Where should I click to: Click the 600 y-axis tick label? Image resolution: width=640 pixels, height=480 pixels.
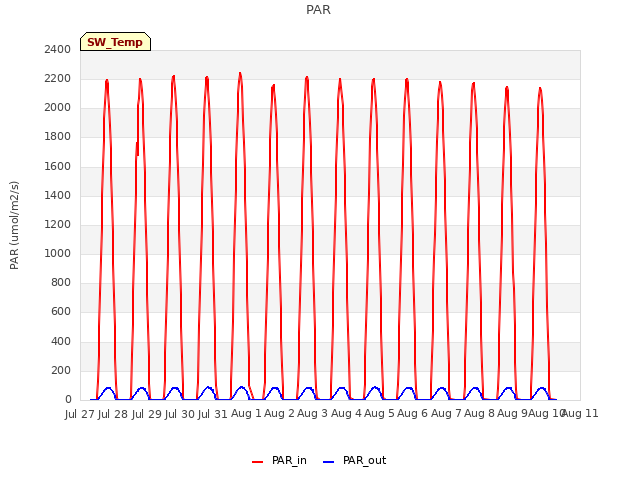click(61, 311)
